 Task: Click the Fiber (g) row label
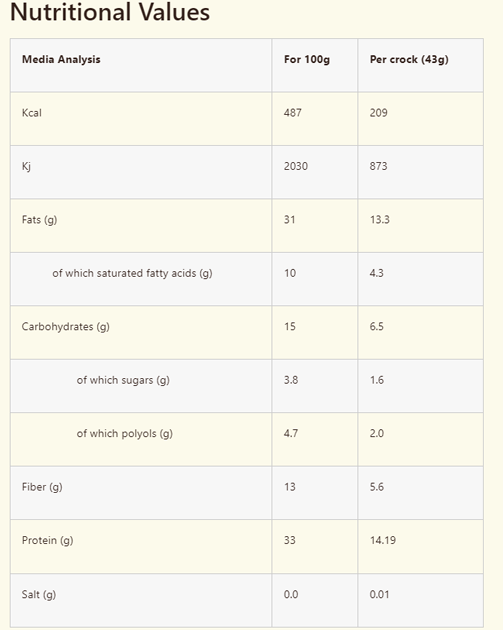click(42, 487)
